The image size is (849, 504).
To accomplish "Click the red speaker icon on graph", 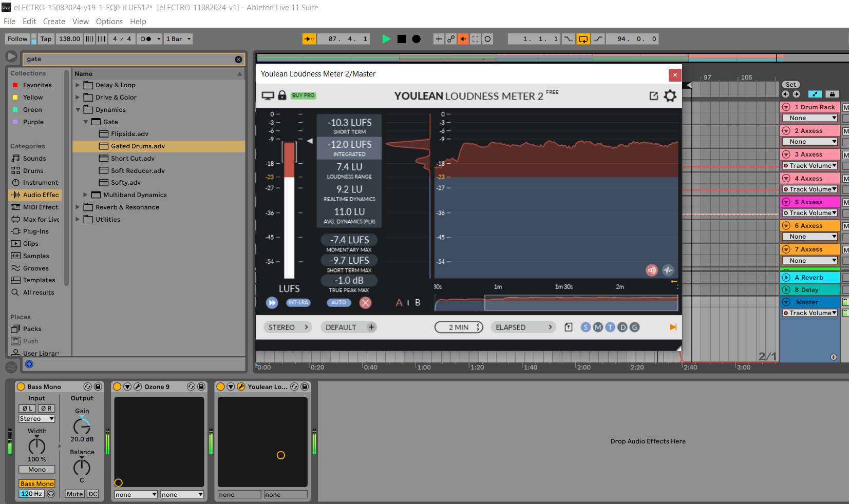I will click(x=652, y=270).
